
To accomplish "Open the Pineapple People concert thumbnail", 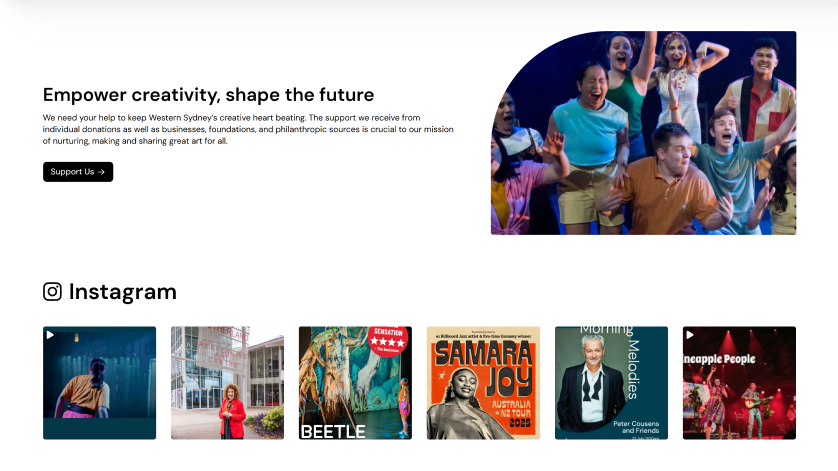I will click(x=739, y=383).
